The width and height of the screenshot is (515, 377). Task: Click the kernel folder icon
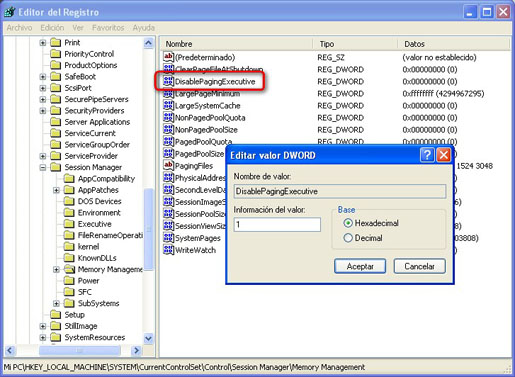(69, 247)
